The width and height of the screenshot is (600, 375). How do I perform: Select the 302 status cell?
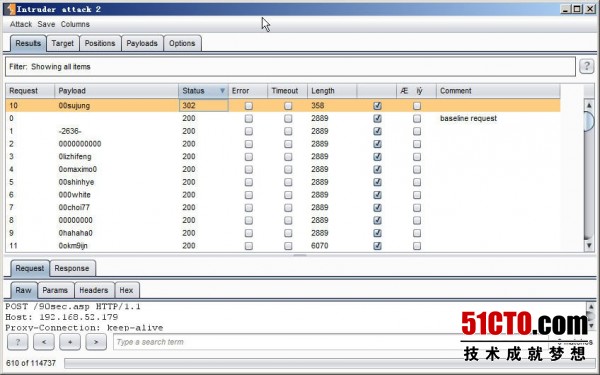(x=204, y=106)
